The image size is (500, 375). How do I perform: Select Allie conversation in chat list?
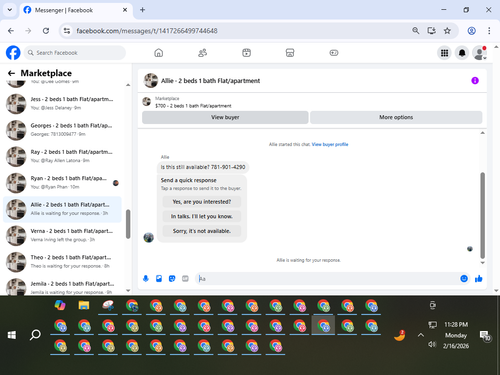pos(62,209)
